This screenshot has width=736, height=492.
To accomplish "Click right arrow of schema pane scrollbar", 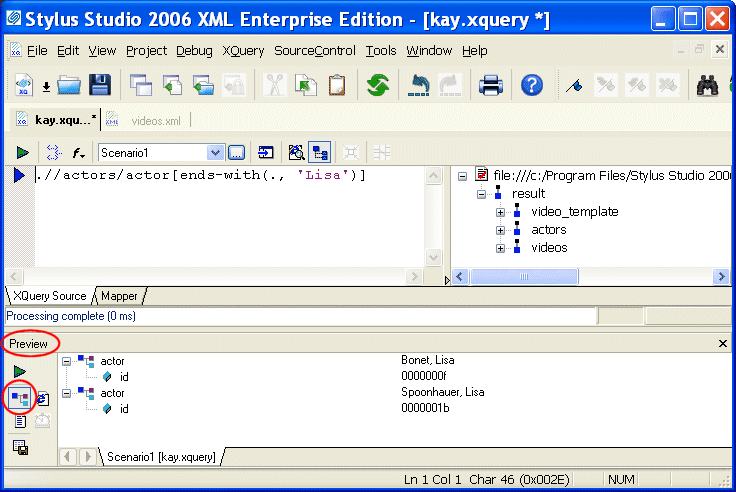I will [721, 277].
